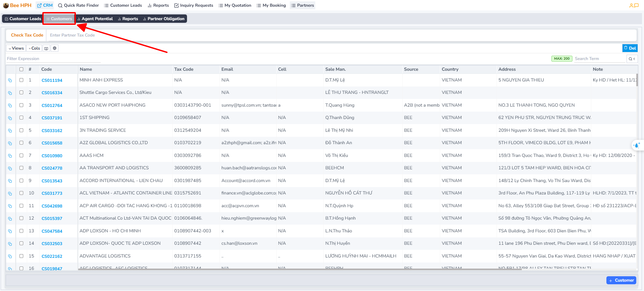
Task: Select checkbox for row 9 ACCORD INTERNATIONAL
Action: 21,181
